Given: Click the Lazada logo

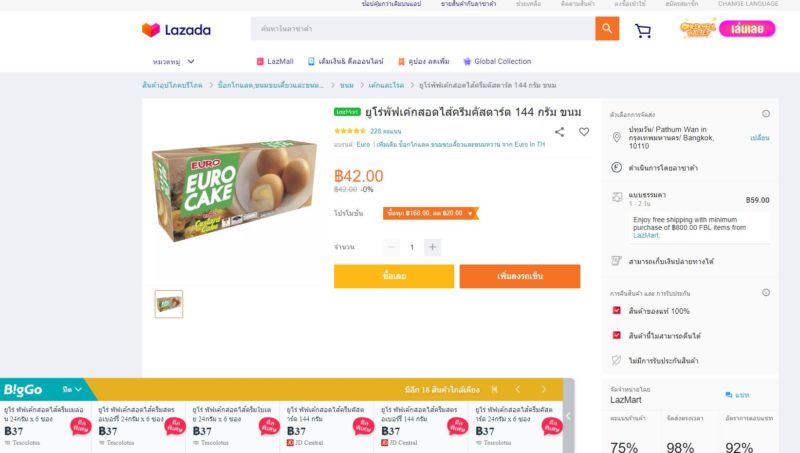Looking at the screenshot, I should [x=176, y=30].
